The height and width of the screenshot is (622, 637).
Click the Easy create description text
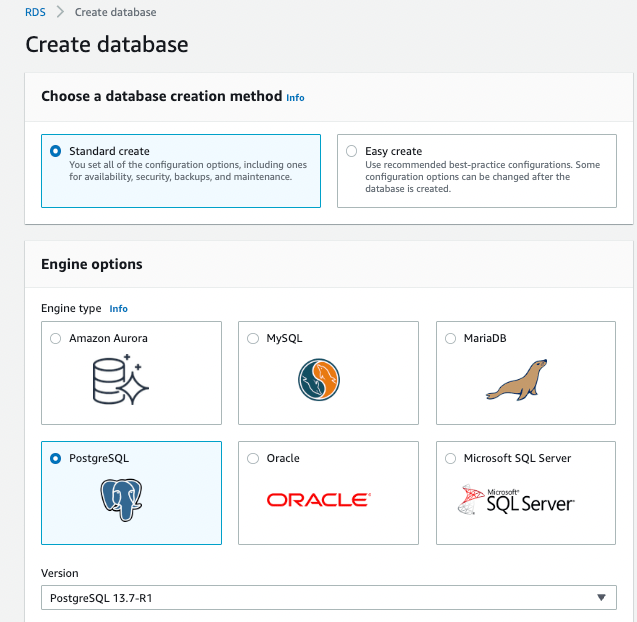point(482,177)
